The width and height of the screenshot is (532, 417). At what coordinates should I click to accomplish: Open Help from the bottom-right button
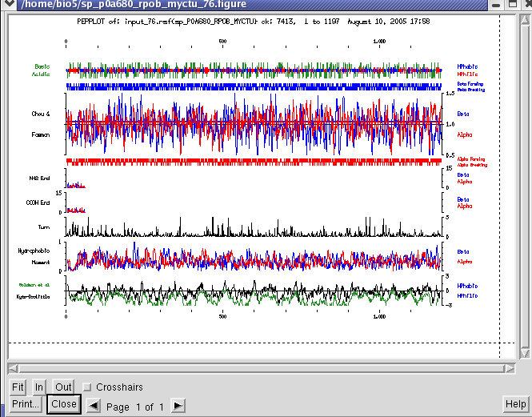click(x=515, y=405)
